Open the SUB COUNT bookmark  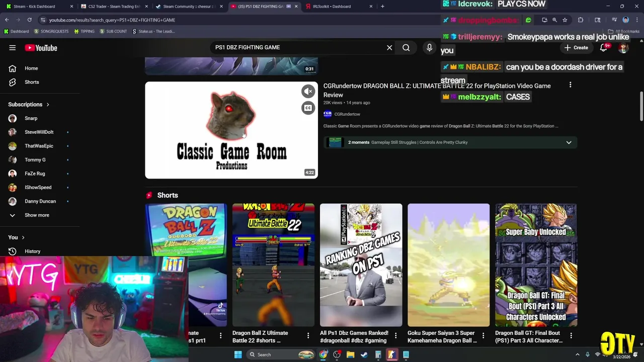pyautogui.click(x=113, y=31)
